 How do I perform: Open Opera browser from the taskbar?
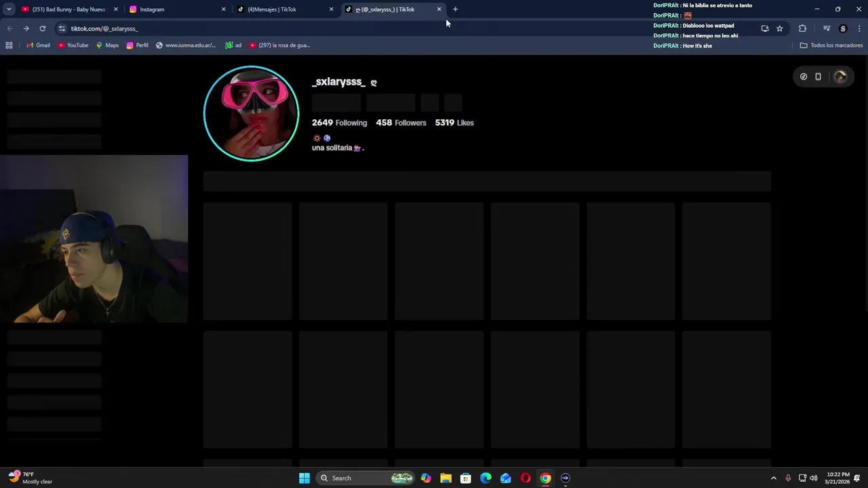point(526,478)
